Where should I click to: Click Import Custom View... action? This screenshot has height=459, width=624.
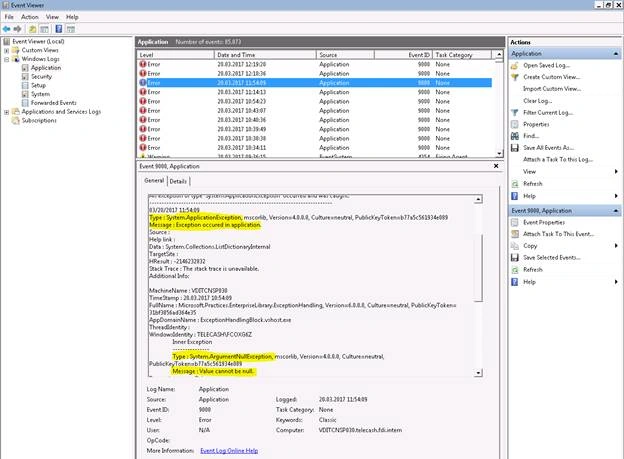click(x=552, y=89)
